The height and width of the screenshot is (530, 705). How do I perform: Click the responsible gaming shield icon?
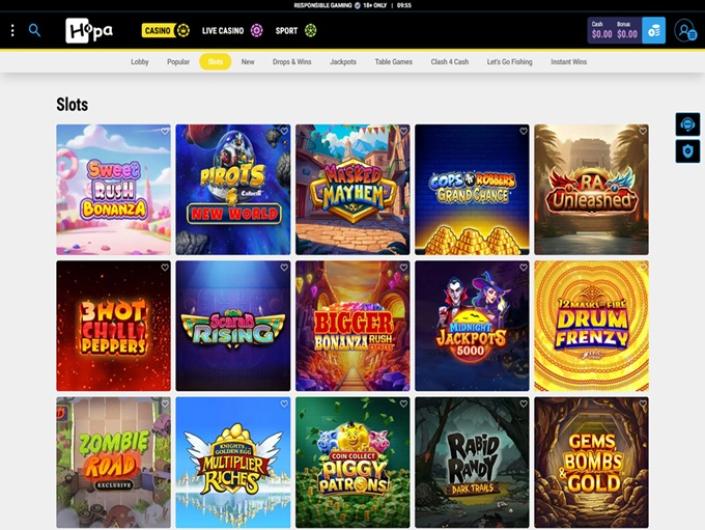(x=687, y=151)
